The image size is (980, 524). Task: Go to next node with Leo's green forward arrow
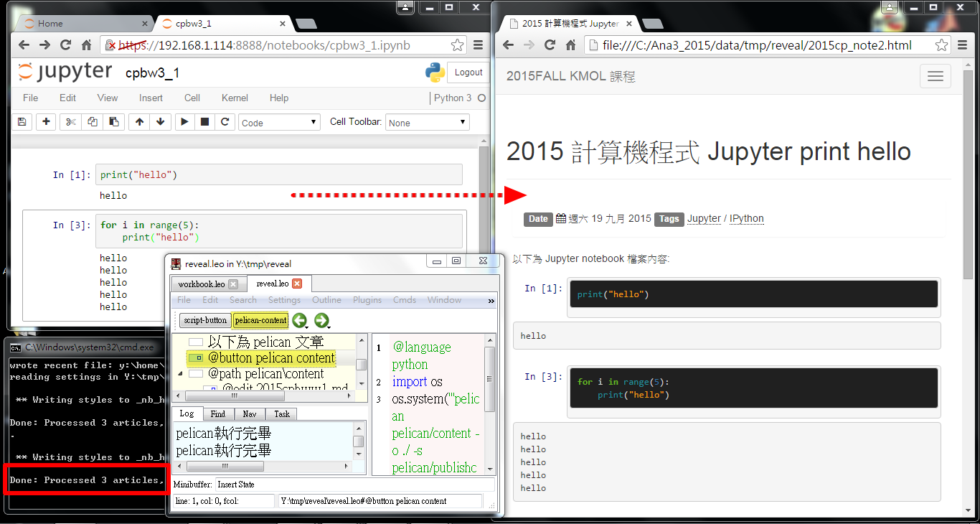click(x=322, y=320)
